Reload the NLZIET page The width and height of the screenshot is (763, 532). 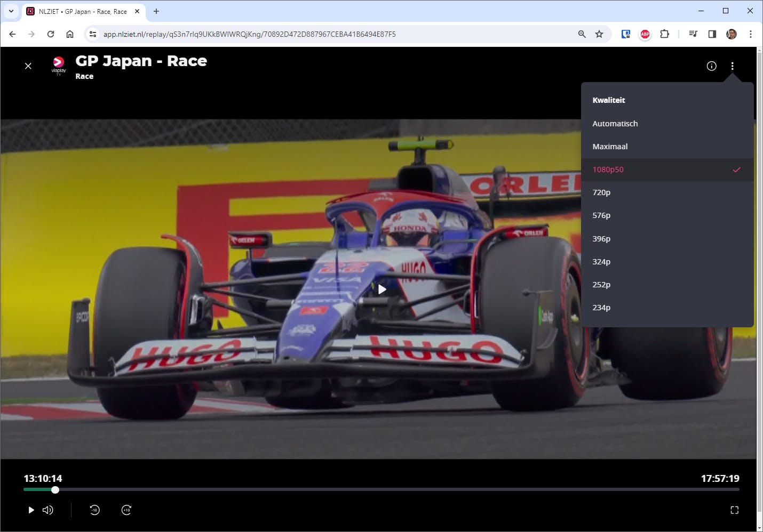(x=51, y=34)
